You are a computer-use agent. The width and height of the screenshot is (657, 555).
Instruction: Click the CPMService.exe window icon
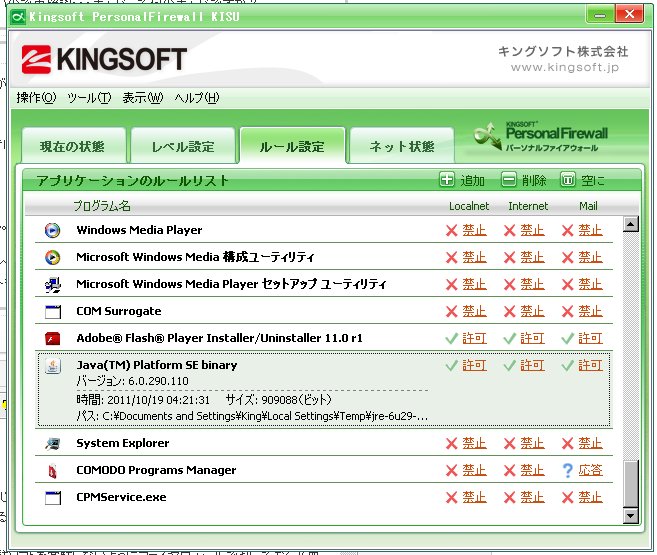[x=53, y=498]
